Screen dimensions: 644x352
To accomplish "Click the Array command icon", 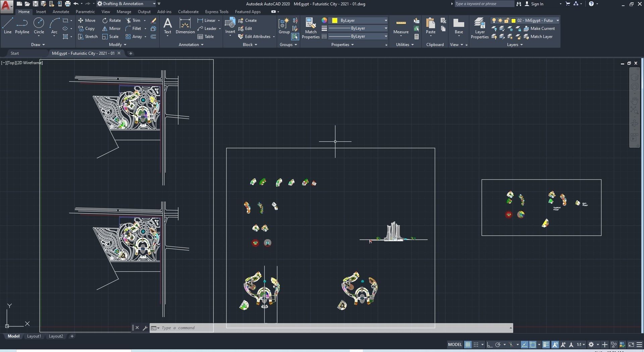I will click(x=134, y=37).
